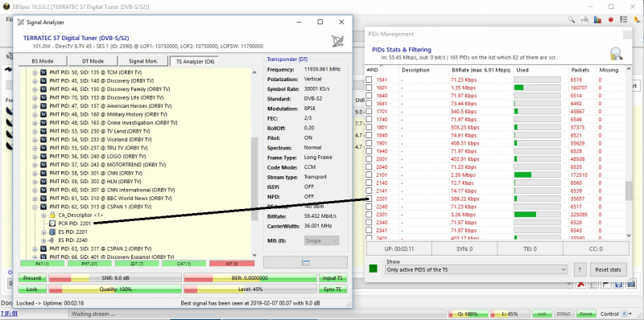The image size is (644, 320).
Task: Click the PCR clock icon beside PID 2201
Action: pos(52,224)
